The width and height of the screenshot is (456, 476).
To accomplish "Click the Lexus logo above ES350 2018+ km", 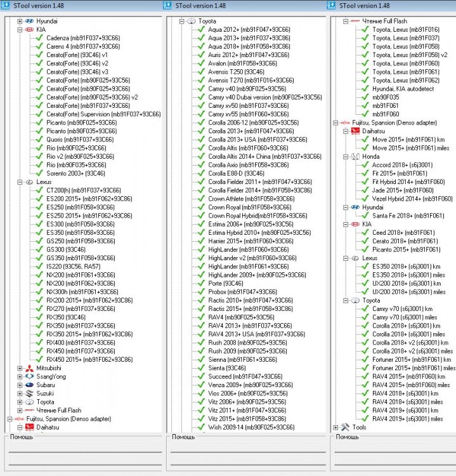I will click(355, 258).
